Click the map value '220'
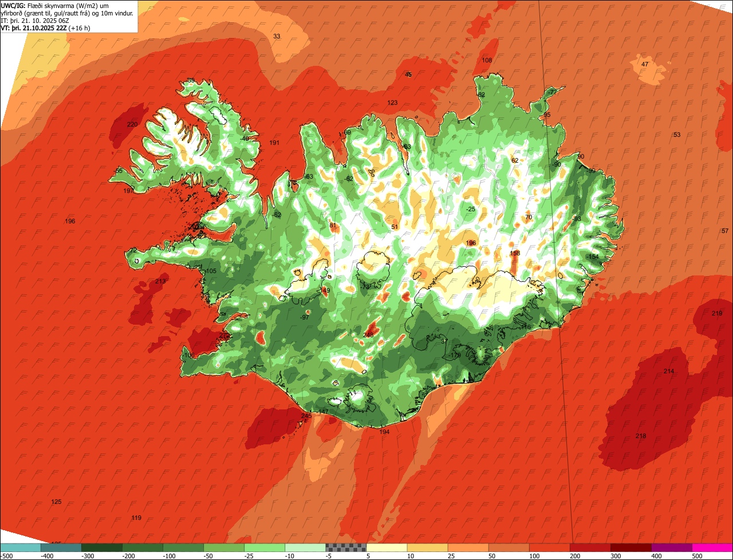 point(132,124)
